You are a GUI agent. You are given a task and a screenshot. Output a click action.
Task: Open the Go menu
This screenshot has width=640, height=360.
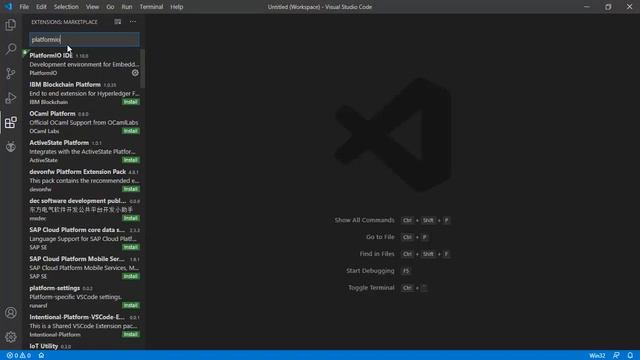(110, 7)
